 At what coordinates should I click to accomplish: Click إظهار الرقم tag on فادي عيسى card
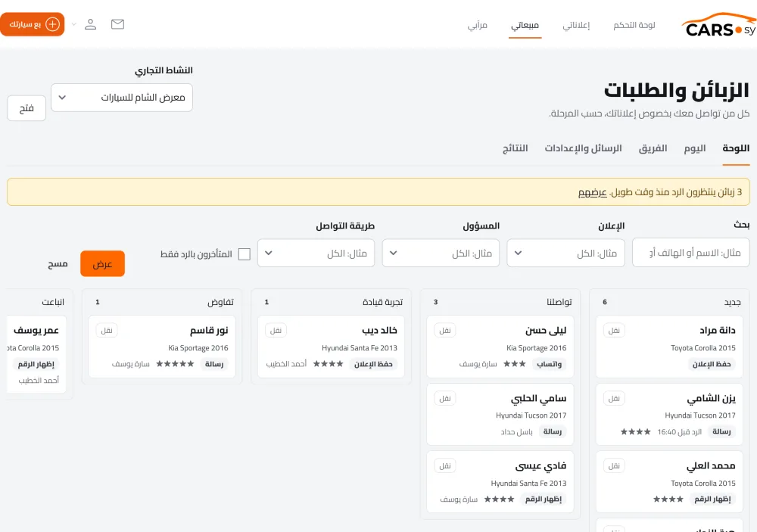544,499
